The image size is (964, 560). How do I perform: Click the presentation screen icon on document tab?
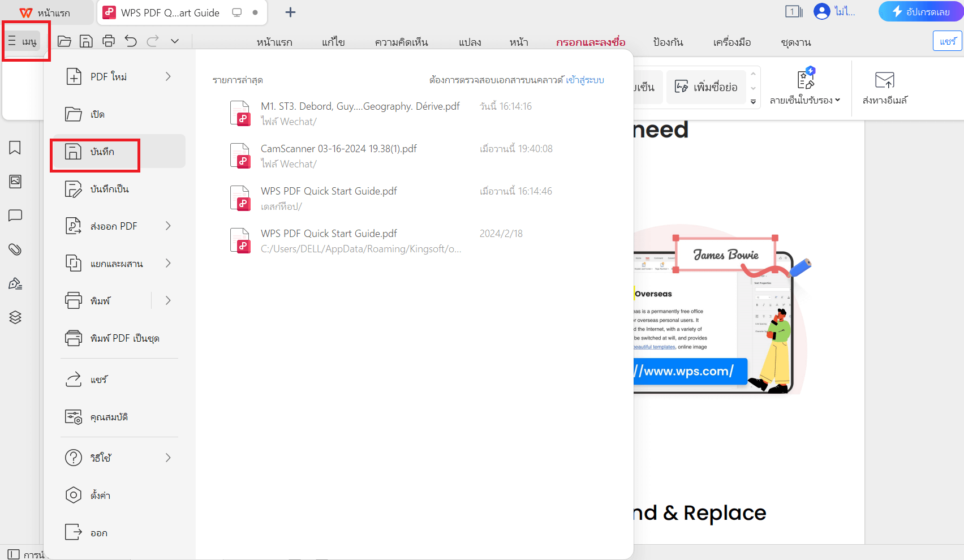[x=237, y=12]
